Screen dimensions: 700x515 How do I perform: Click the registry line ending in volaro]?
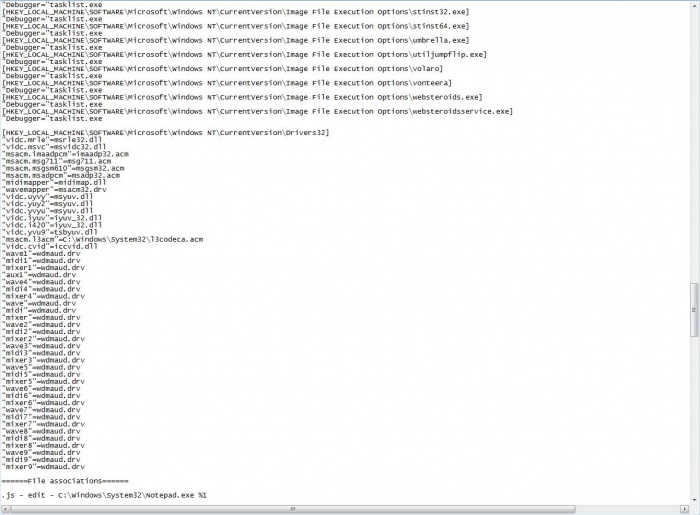222,69
